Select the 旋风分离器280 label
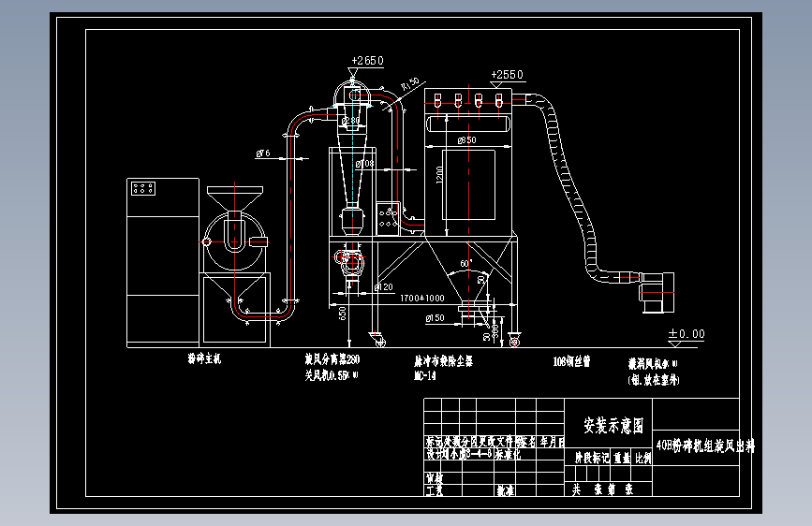This screenshot has height=526, width=812. (x=332, y=359)
